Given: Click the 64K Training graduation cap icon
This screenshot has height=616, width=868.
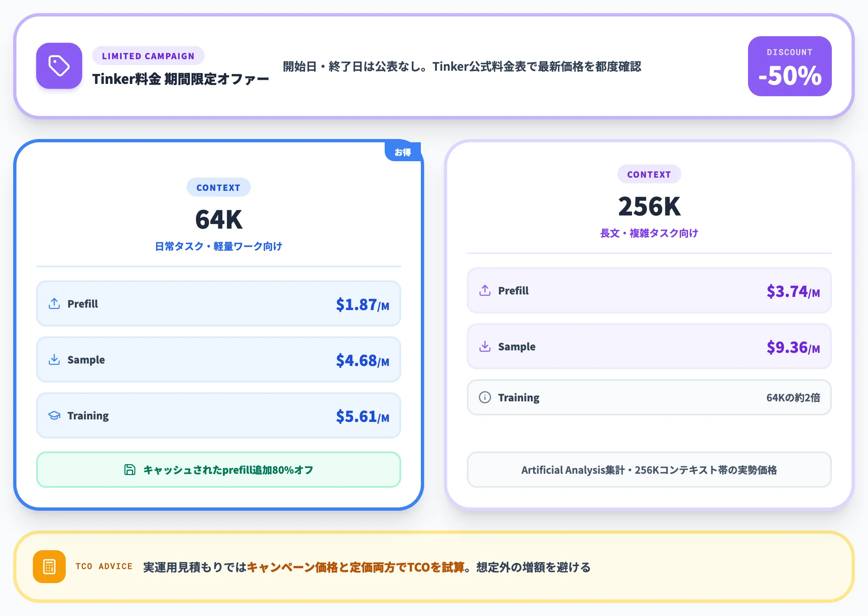Looking at the screenshot, I should (54, 415).
